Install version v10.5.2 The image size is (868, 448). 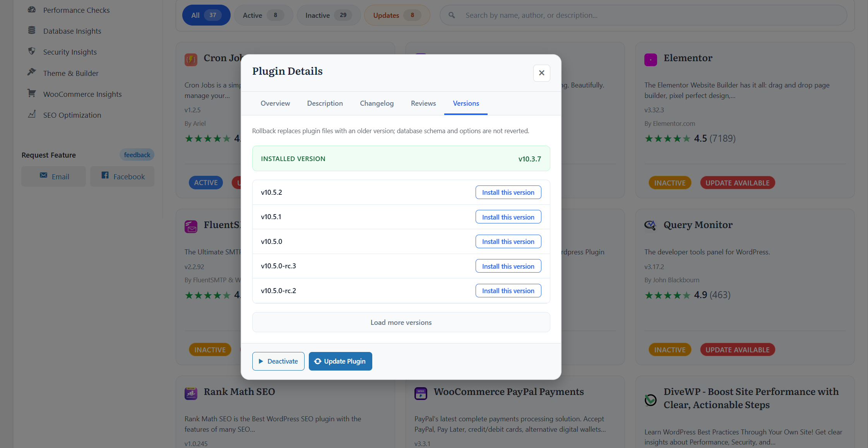(x=508, y=192)
